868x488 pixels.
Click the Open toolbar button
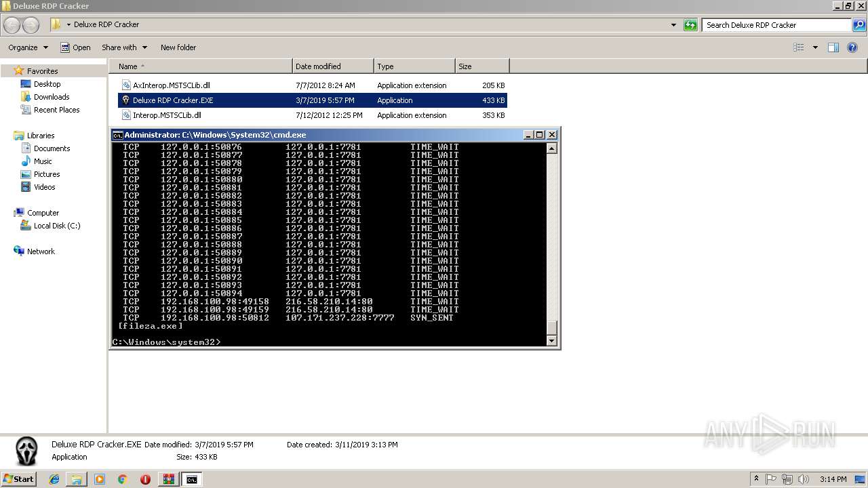pyautogui.click(x=75, y=47)
